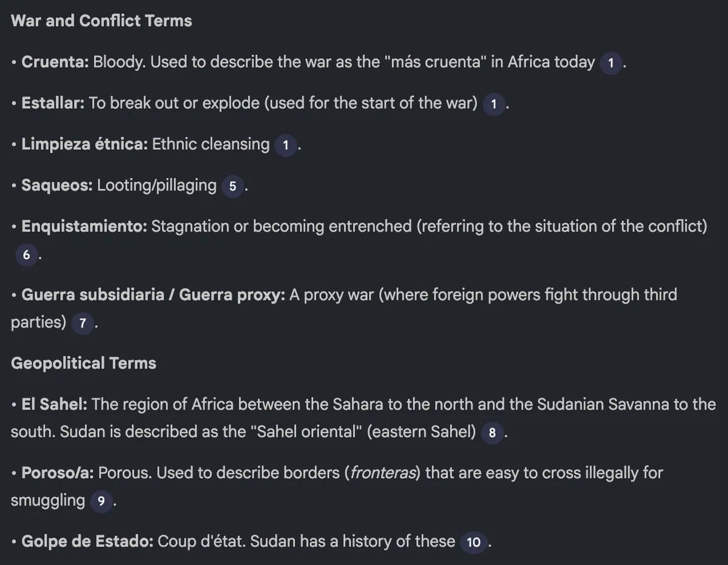Click citation 10 after Golpe de Estado entry

(473, 543)
